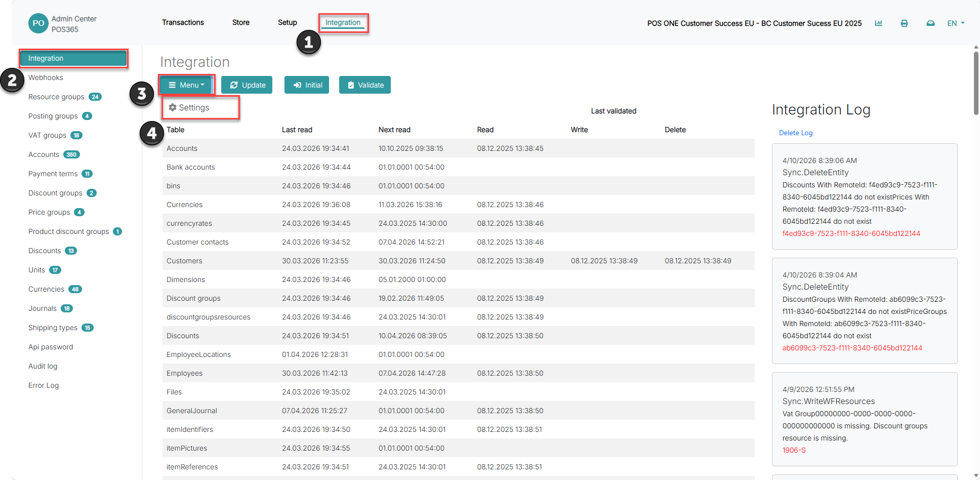The image size is (980, 480).
Task: Click the Initial button
Action: click(x=307, y=85)
